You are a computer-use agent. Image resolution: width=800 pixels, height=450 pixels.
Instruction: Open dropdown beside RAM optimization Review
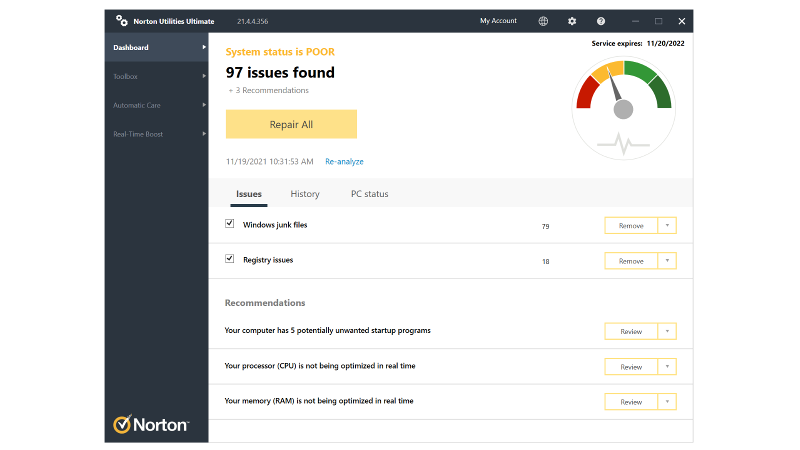click(x=667, y=402)
